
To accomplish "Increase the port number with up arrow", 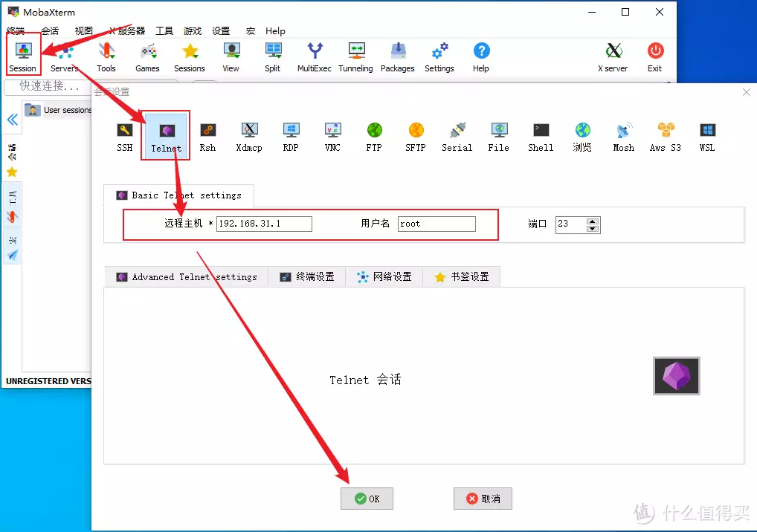I will click(x=593, y=221).
